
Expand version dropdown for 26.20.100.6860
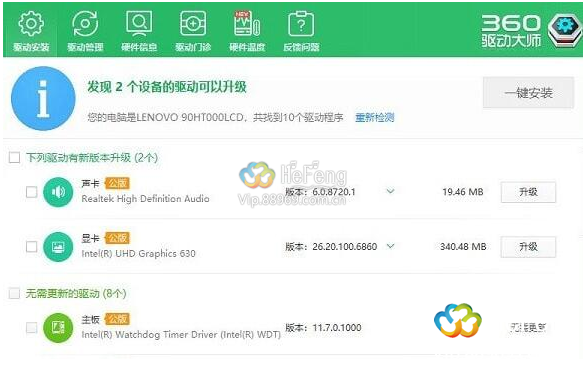click(390, 246)
